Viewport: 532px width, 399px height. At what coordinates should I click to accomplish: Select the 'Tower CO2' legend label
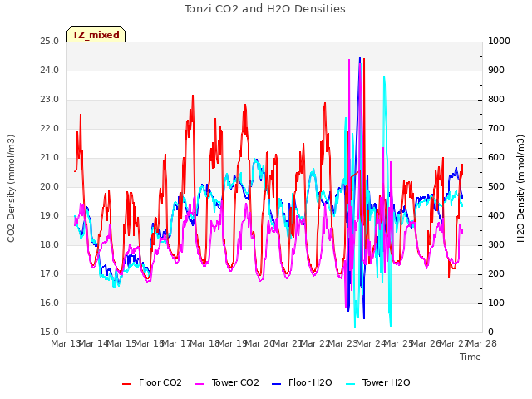click(235, 382)
